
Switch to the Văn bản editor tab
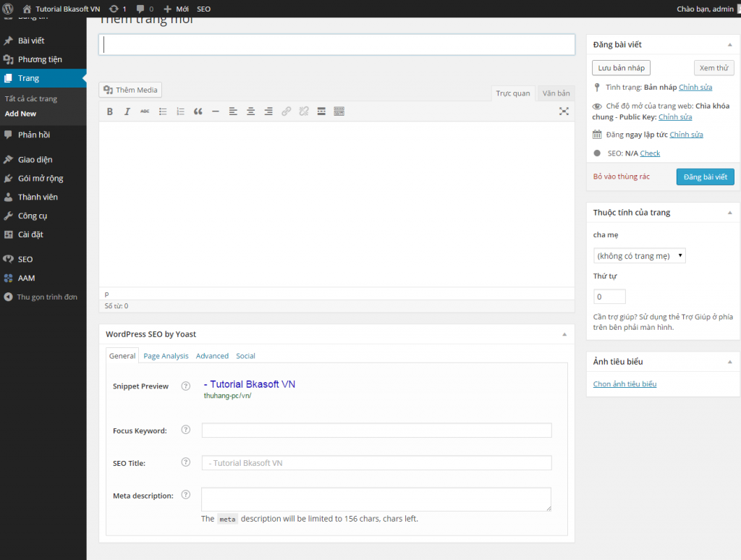[556, 93]
